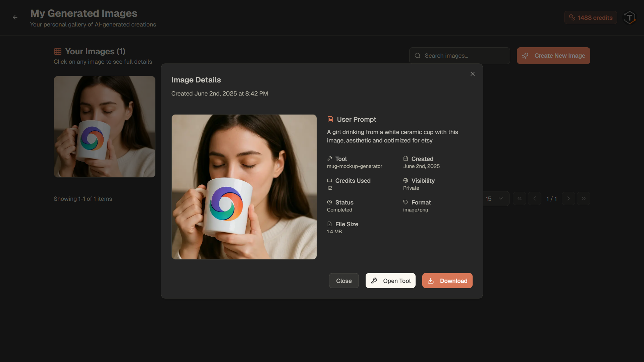Image resolution: width=644 pixels, height=362 pixels.
Task: Select the Private visibility value
Action: coord(411,188)
